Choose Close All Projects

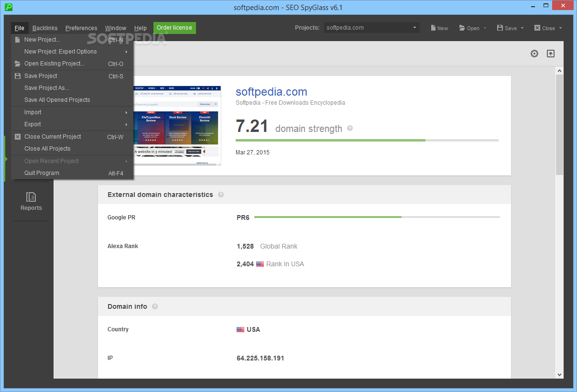(x=72, y=149)
